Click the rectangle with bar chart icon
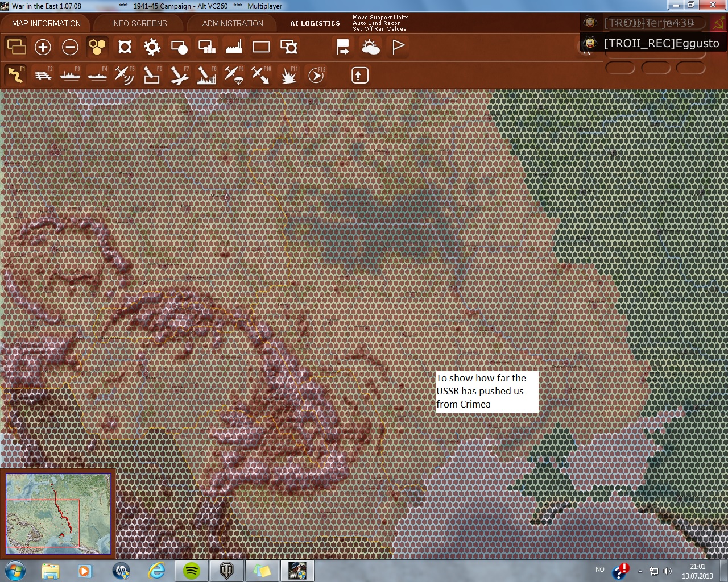This screenshot has width=728, height=582. point(206,47)
